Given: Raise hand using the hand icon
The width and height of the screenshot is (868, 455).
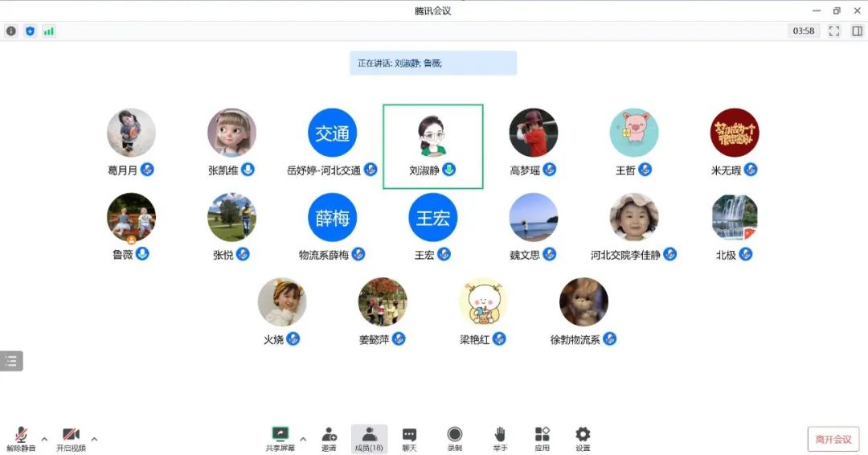Looking at the screenshot, I should click(500, 439).
